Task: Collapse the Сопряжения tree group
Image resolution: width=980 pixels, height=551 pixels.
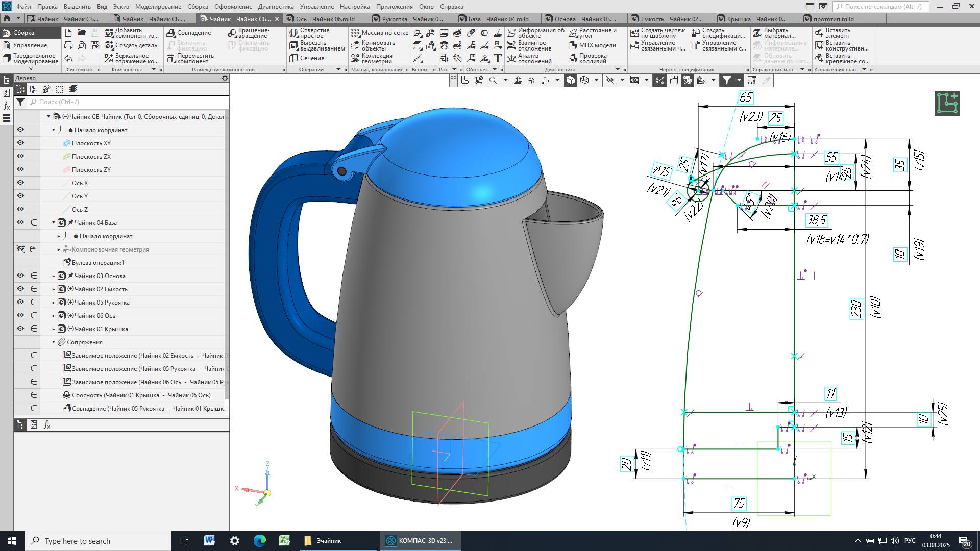Action: click(x=54, y=342)
